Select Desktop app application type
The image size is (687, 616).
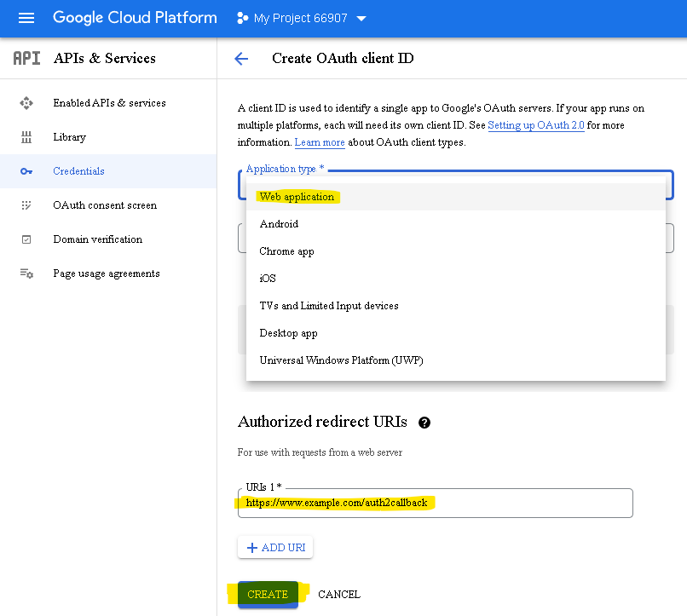pos(456,333)
